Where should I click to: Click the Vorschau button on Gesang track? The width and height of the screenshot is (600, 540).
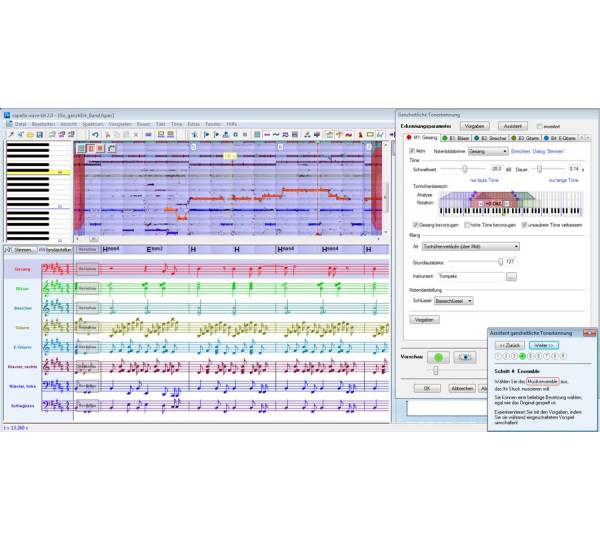pos(89,269)
